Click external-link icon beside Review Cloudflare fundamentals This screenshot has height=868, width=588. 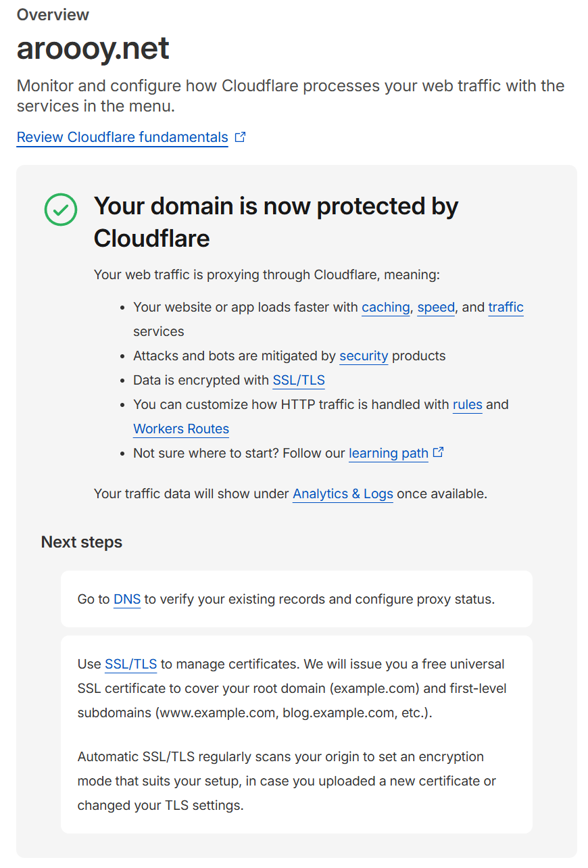[x=240, y=137]
